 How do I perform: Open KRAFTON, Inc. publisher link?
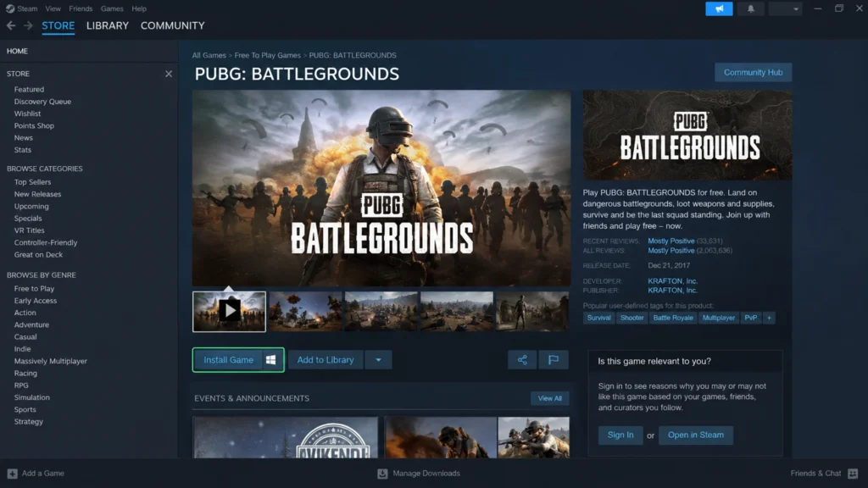672,291
